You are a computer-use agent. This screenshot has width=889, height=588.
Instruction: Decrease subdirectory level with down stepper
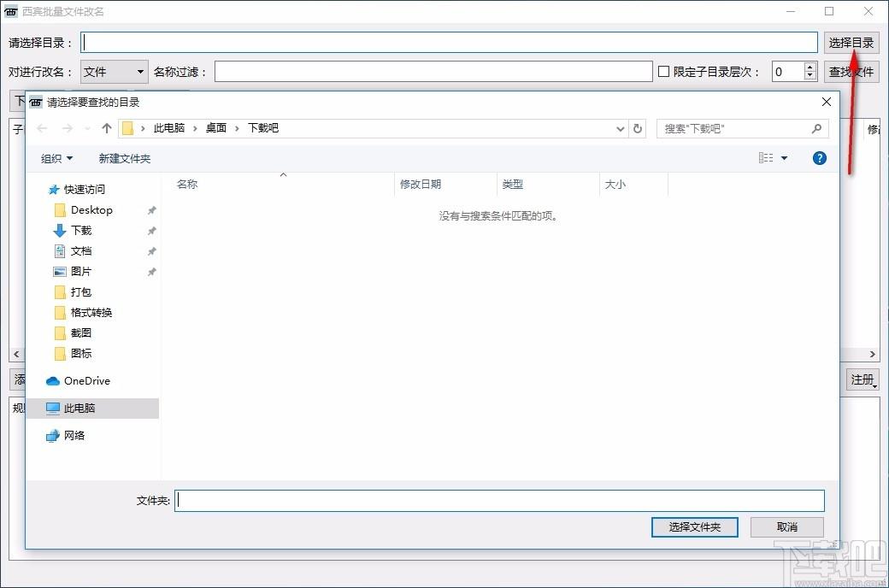tap(810, 77)
